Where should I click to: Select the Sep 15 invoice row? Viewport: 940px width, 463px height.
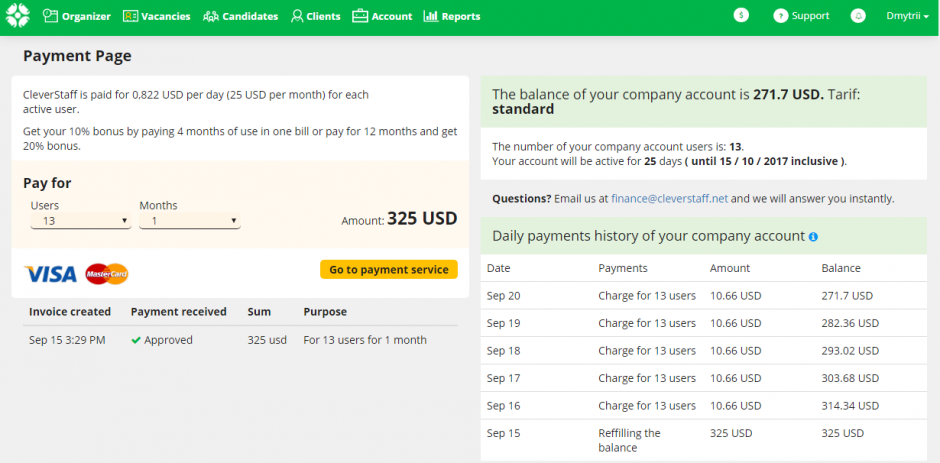coord(240,340)
